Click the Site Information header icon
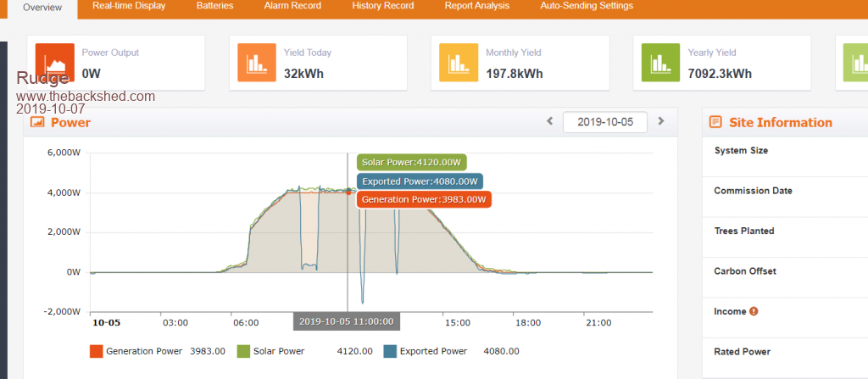Image resolution: width=868 pixels, height=379 pixels. tap(715, 122)
